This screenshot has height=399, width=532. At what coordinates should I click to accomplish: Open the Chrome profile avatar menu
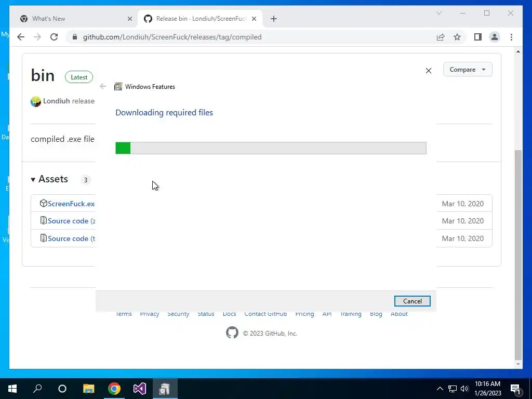495,37
